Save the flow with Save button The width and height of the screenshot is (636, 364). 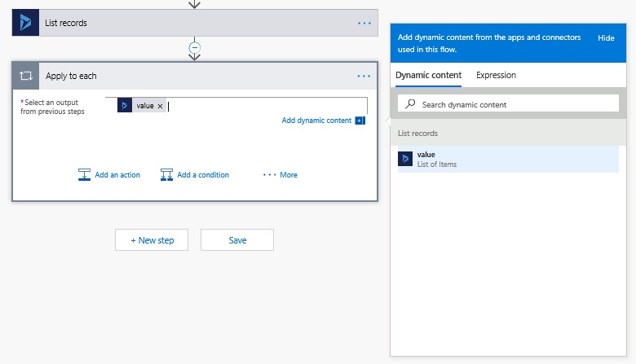pyautogui.click(x=237, y=240)
